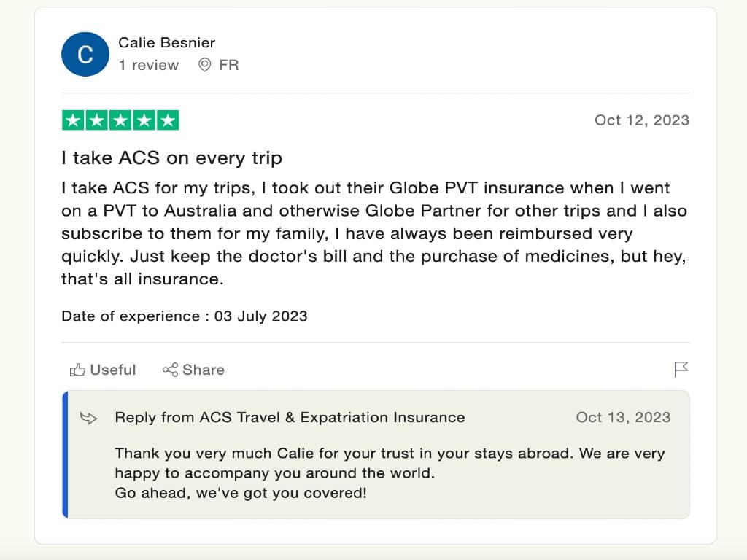747x560 pixels.
Task: Click the review date Oct 12, 2023
Action: pyautogui.click(x=642, y=120)
